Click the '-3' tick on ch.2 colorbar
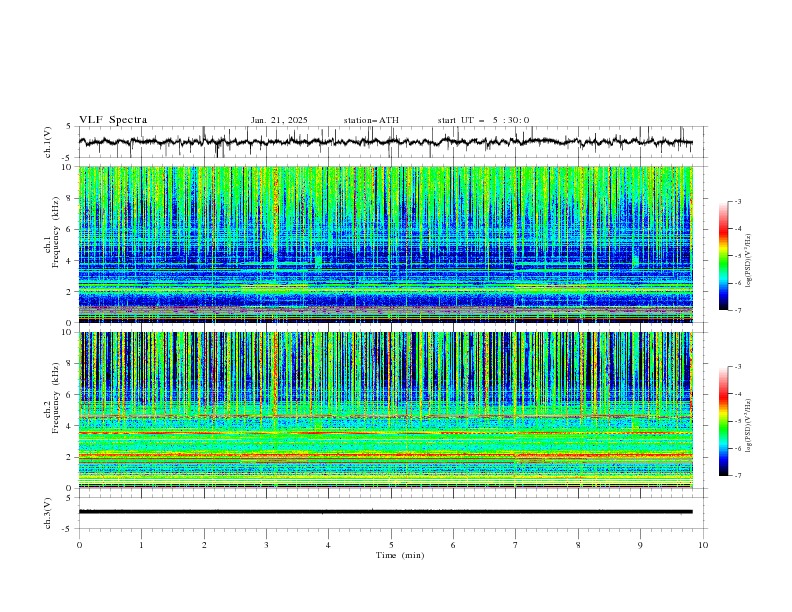Screen dimensions: 792x612 [737, 367]
